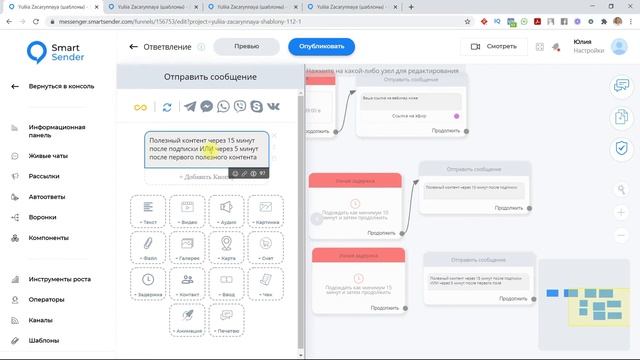Open the chat bubble icon on right rail
The height and width of the screenshot is (360, 640).
point(621,86)
